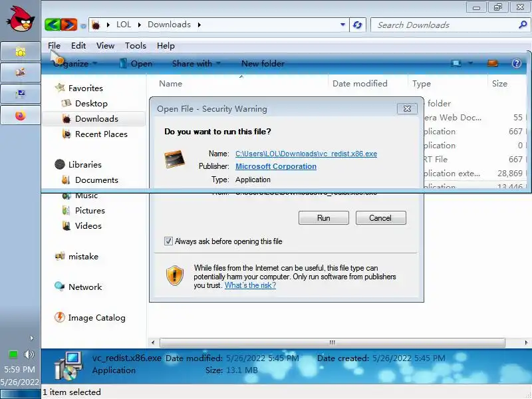Open the third taskbar monitor icon
This screenshot has width=532, height=399.
pos(21,94)
